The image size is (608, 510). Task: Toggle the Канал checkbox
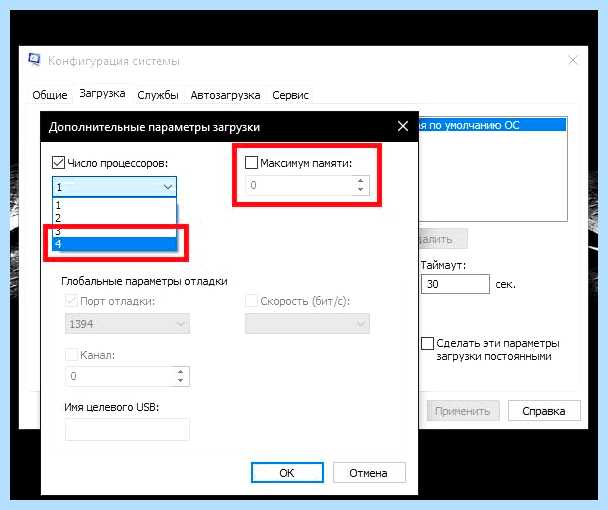[71, 354]
